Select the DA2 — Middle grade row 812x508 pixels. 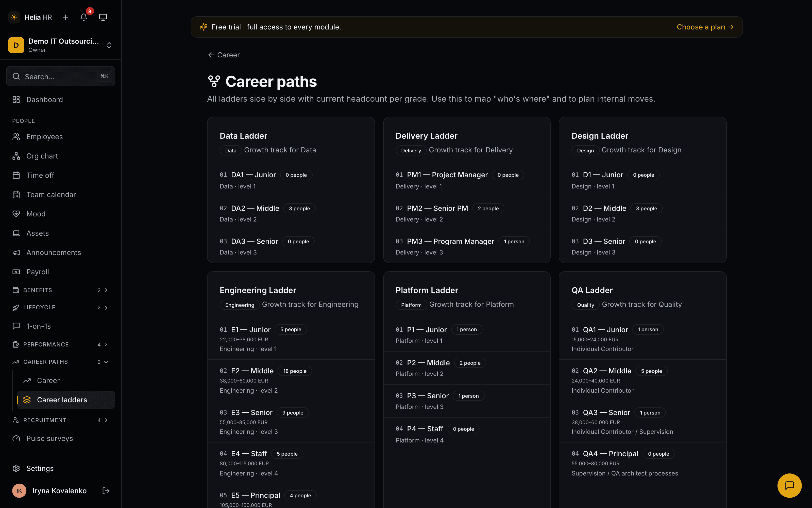tap(291, 213)
